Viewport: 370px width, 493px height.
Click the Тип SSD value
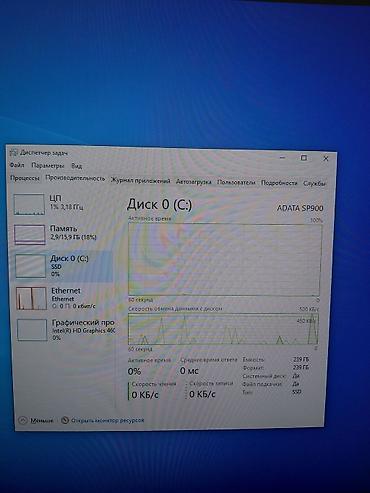[297, 392]
